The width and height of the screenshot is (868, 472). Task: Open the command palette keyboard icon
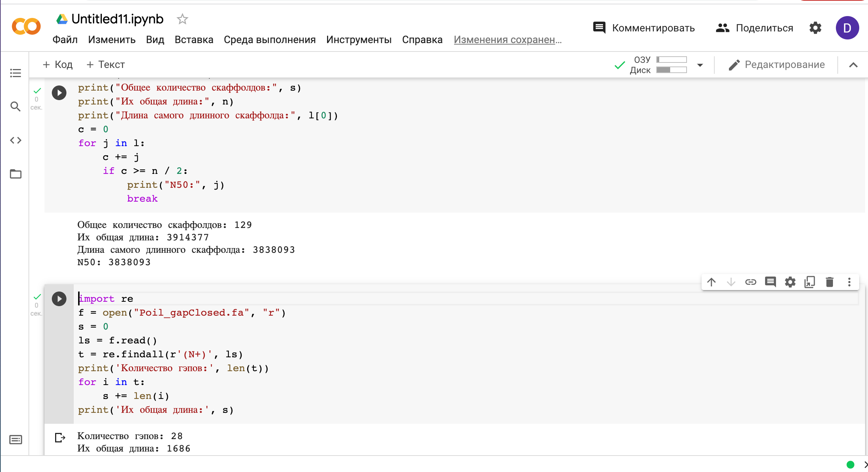[15, 439]
